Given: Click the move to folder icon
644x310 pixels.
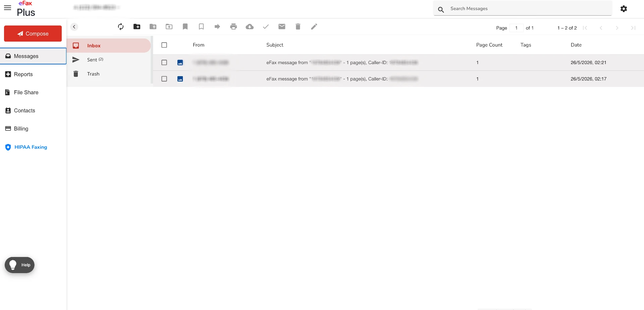Looking at the screenshot, I should coord(169,27).
